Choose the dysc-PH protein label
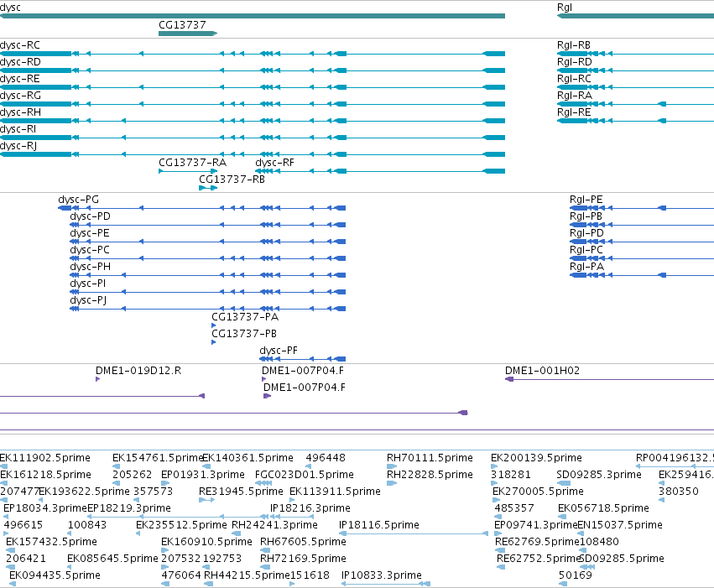The height and width of the screenshot is (588, 714). (90, 267)
